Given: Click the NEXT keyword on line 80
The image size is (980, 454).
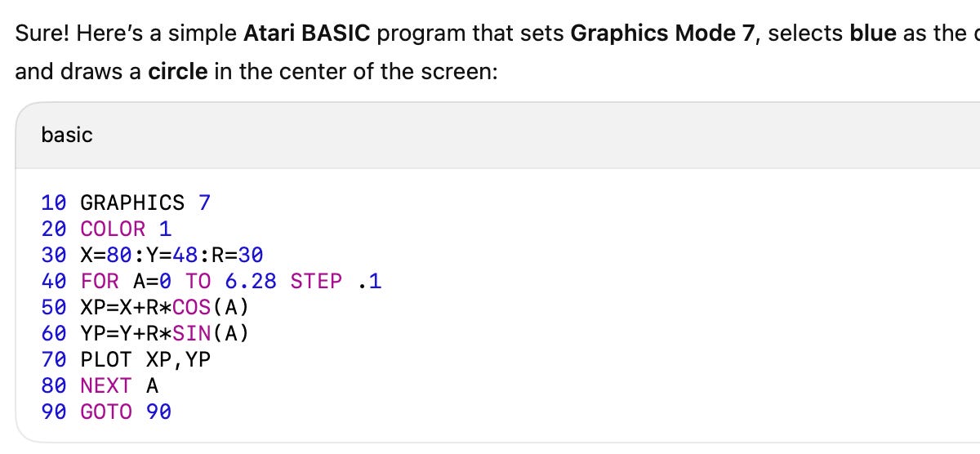Looking at the screenshot, I should [106, 386].
